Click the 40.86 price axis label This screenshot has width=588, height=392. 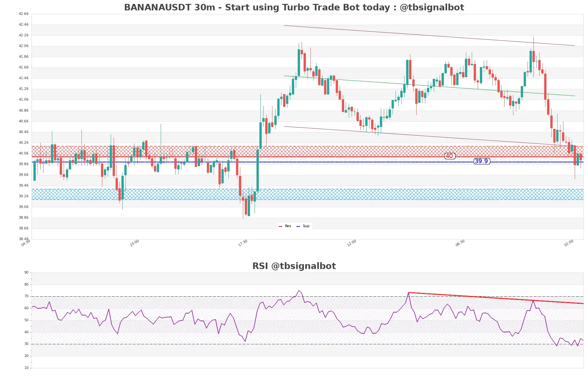pos(23,111)
